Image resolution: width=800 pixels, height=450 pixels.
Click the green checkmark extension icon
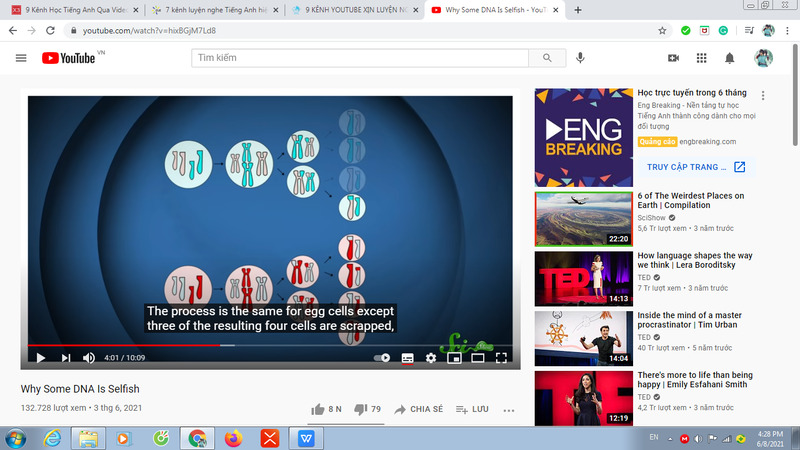coord(686,31)
